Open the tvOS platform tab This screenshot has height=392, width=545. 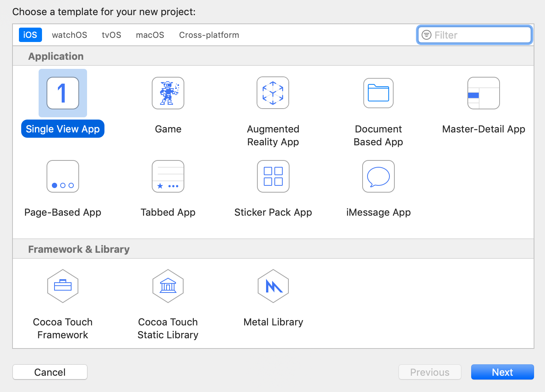point(112,35)
